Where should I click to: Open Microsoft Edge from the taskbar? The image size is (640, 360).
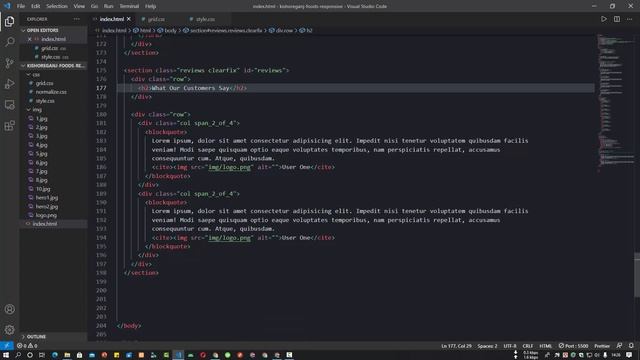pyautogui.click(x=54, y=355)
